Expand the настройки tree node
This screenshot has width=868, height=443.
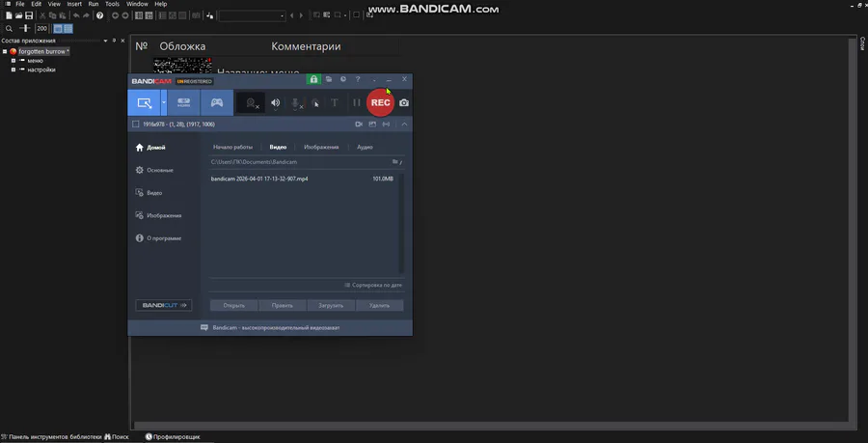point(14,69)
